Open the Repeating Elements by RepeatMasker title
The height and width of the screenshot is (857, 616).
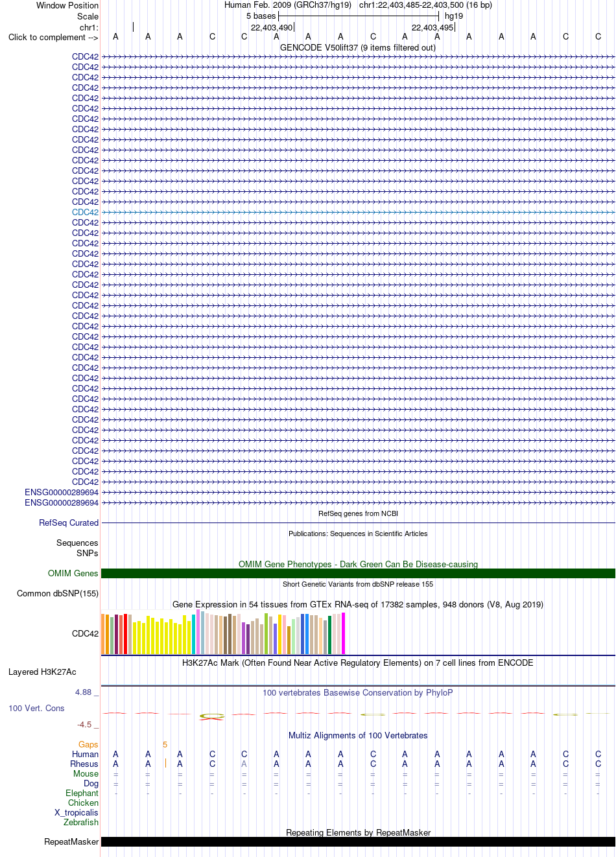(x=358, y=832)
